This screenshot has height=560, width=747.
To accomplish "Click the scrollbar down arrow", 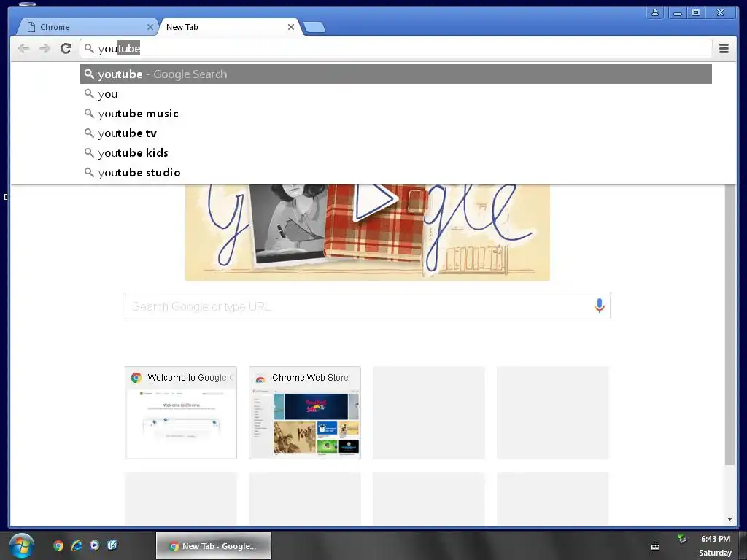I will tap(729, 519).
